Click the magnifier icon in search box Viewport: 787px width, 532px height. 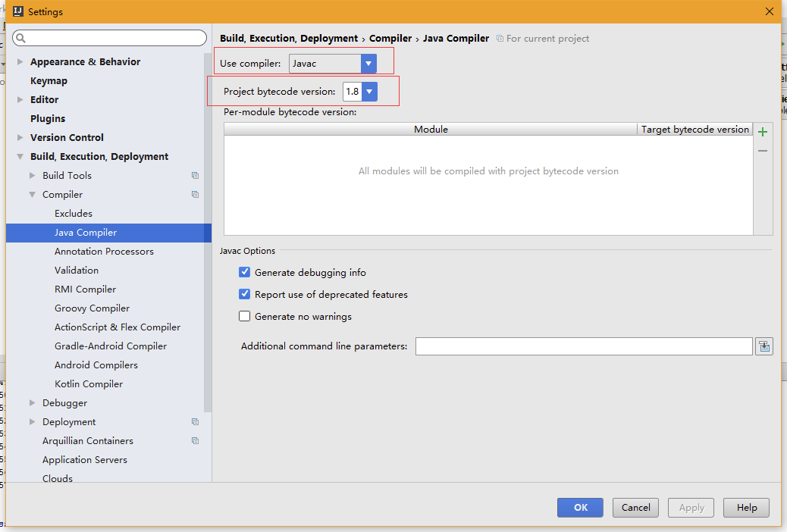20,38
